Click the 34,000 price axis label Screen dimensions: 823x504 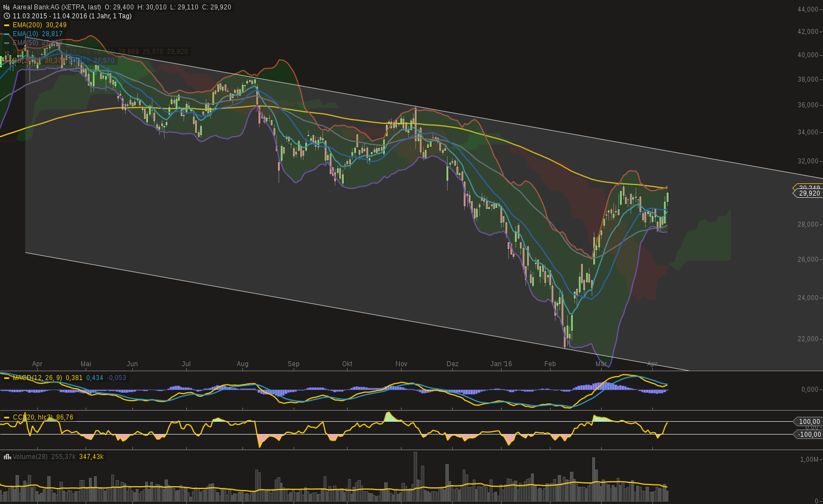808,132
